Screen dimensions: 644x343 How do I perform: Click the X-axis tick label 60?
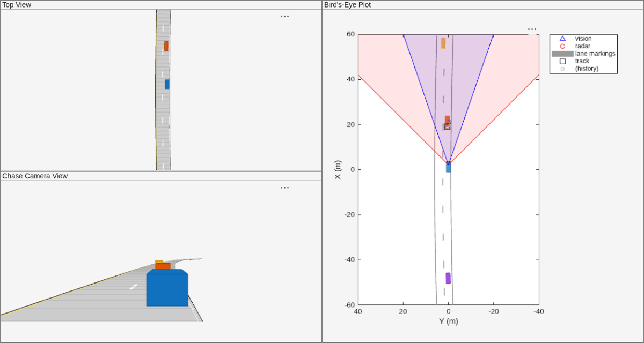(x=350, y=34)
